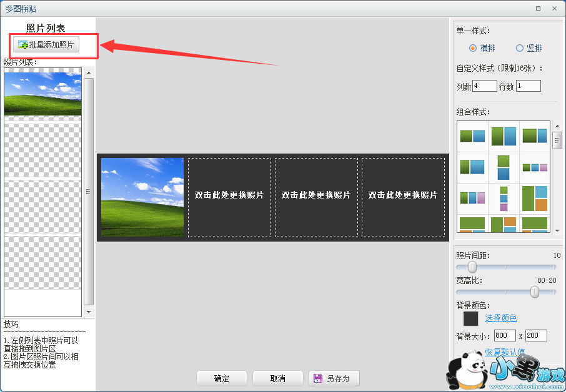Viewport: 566px width, 392px height.
Task: Close the 多图拼贴 window
Action: pos(555,8)
